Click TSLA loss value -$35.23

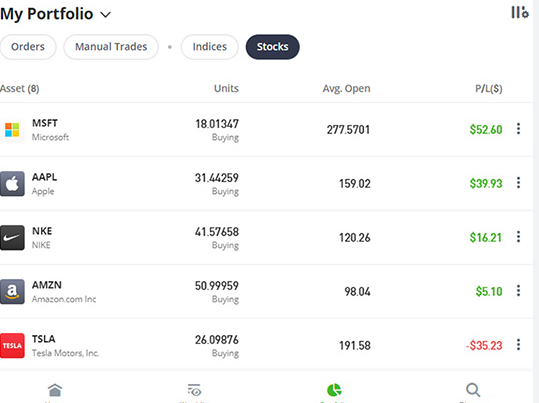484,346
